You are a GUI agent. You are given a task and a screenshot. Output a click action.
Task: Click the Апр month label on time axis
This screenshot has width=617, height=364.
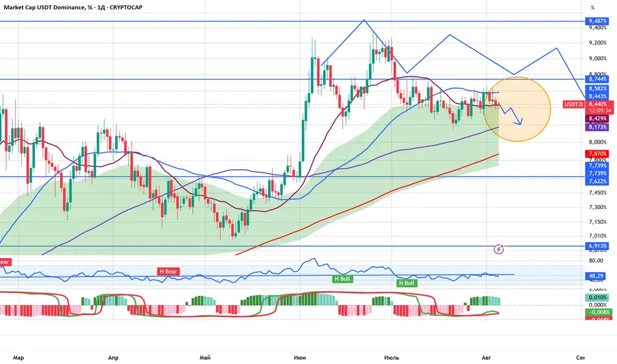click(x=113, y=357)
